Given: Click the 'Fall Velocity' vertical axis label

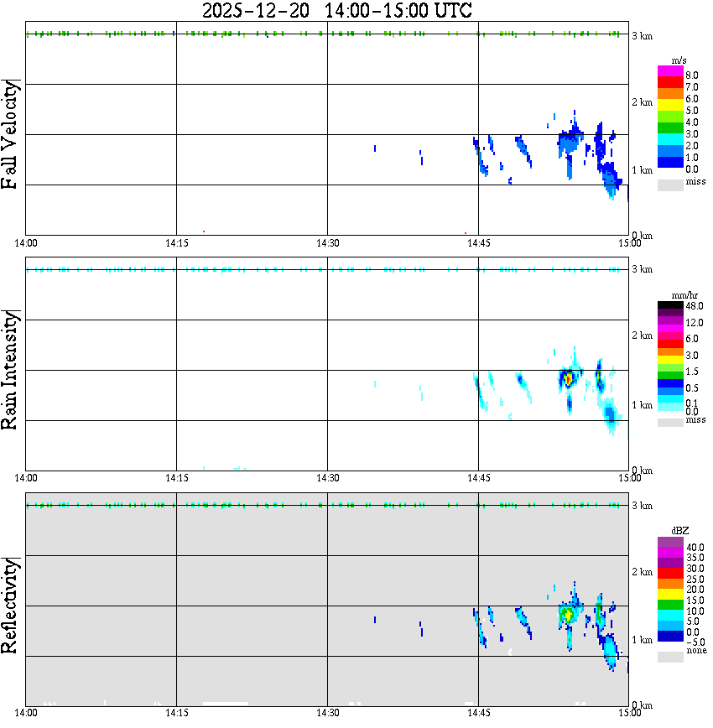Looking at the screenshot, I should [10, 134].
